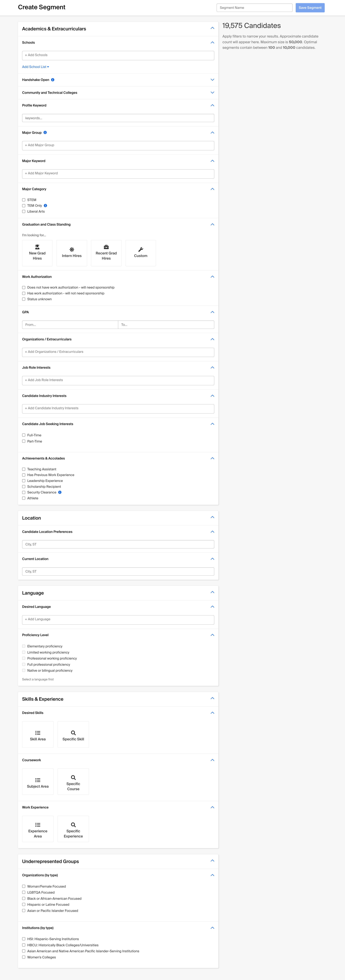
Task: Collapse the Language section
Action: click(213, 592)
